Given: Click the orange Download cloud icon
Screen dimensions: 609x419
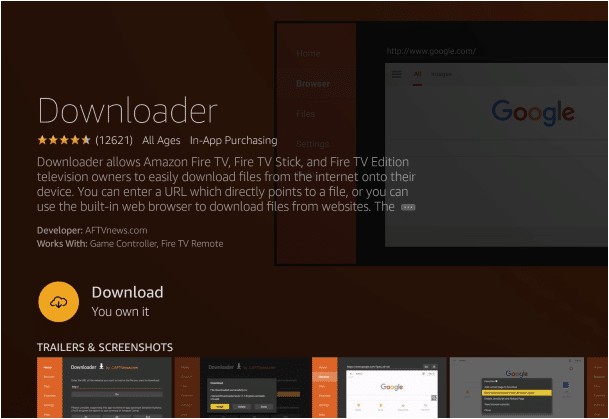Looking at the screenshot, I should pyautogui.click(x=58, y=302).
